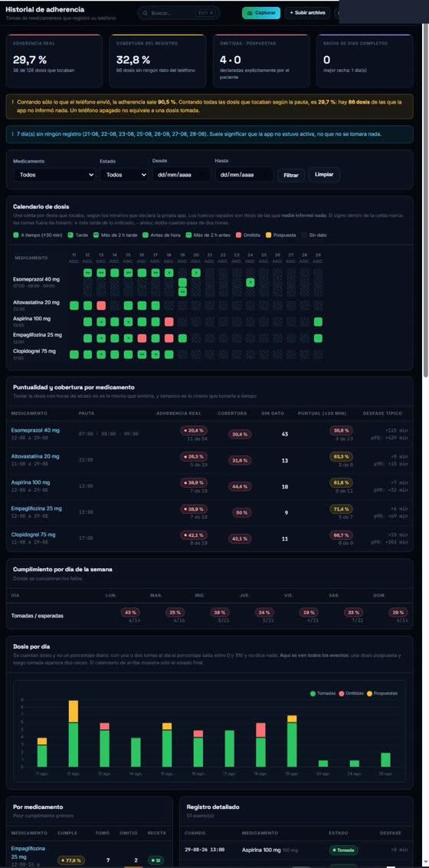Focus the Buscar search box
Screen dimensions: 429x868
pos(178,13)
